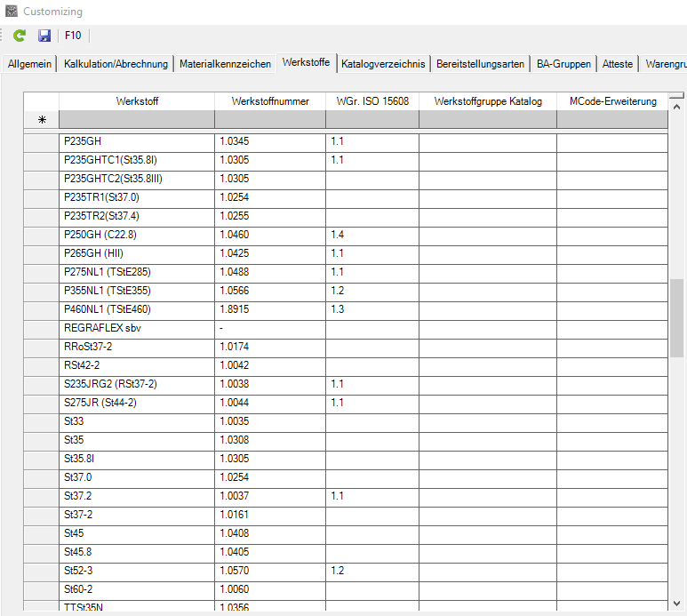The width and height of the screenshot is (687, 616).
Task: Click the REGRAFLEX sbv material cell
Action: pyautogui.click(x=137, y=328)
